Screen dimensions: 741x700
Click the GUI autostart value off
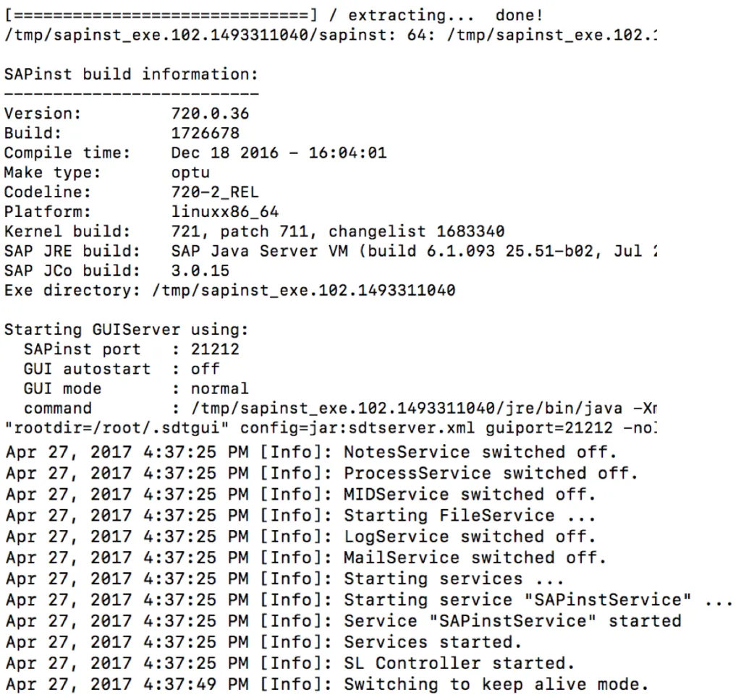pyautogui.click(x=205, y=369)
